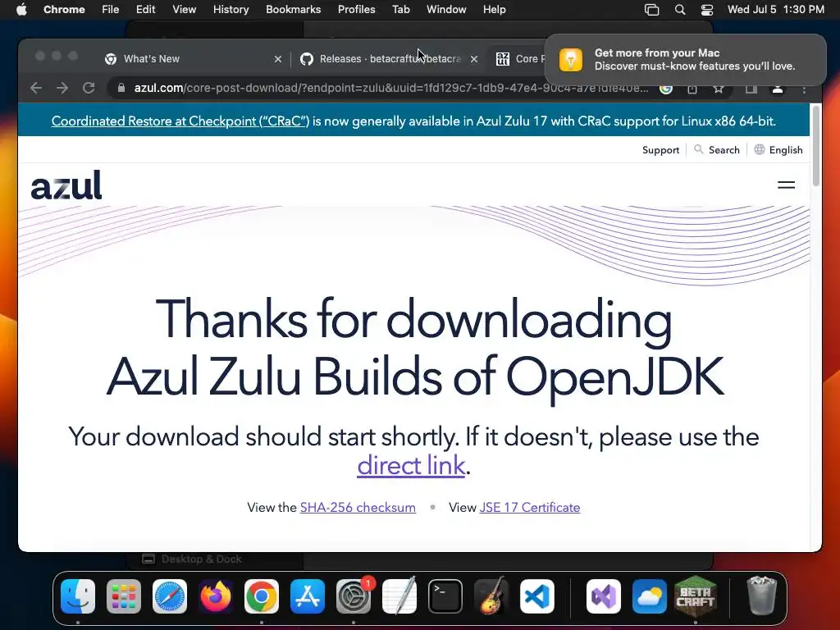Launch Betacraft from the dock
The height and width of the screenshot is (630, 840).
click(x=696, y=596)
